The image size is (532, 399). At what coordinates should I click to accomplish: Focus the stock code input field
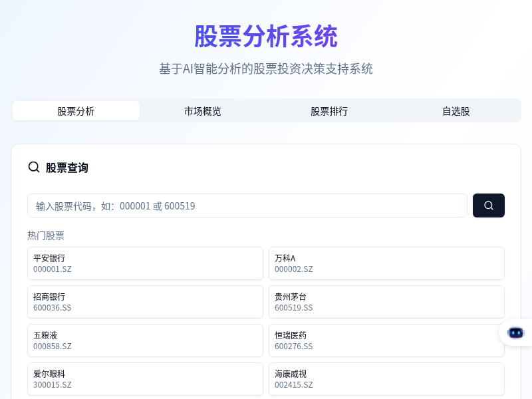pyautogui.click(x=247, y=205)
